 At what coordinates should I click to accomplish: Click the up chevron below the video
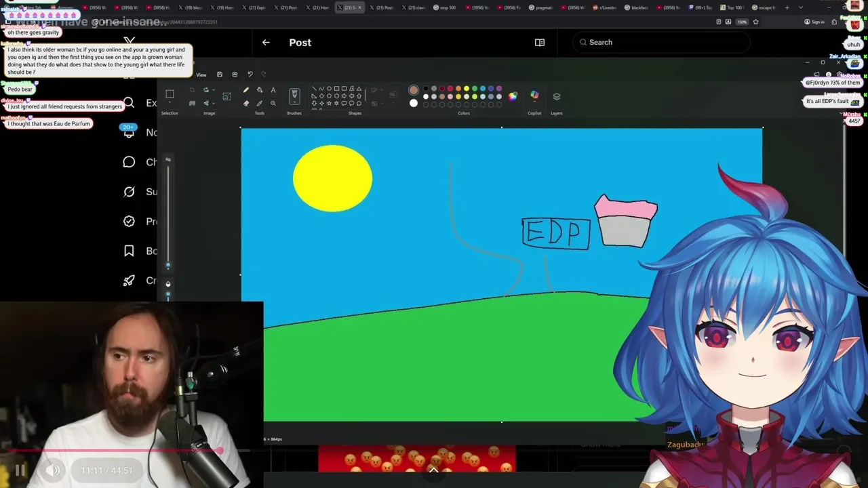tap(433, 470)
